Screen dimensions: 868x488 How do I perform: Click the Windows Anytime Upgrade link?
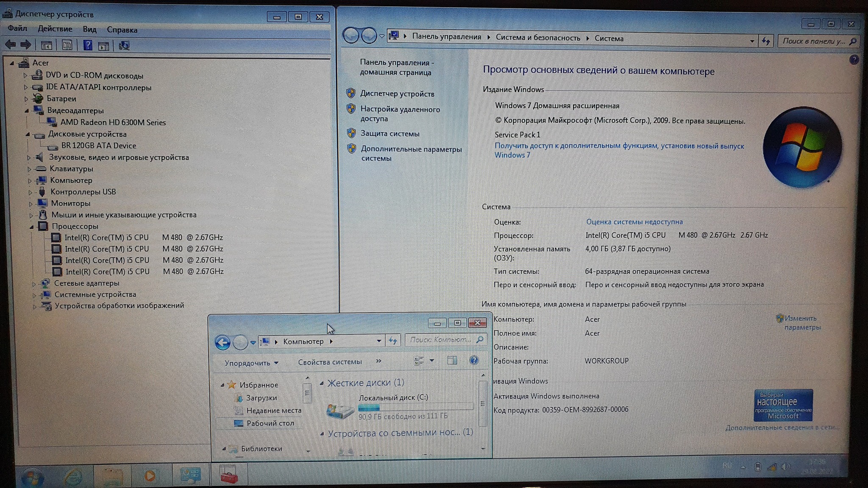click(x=619, y=150)
